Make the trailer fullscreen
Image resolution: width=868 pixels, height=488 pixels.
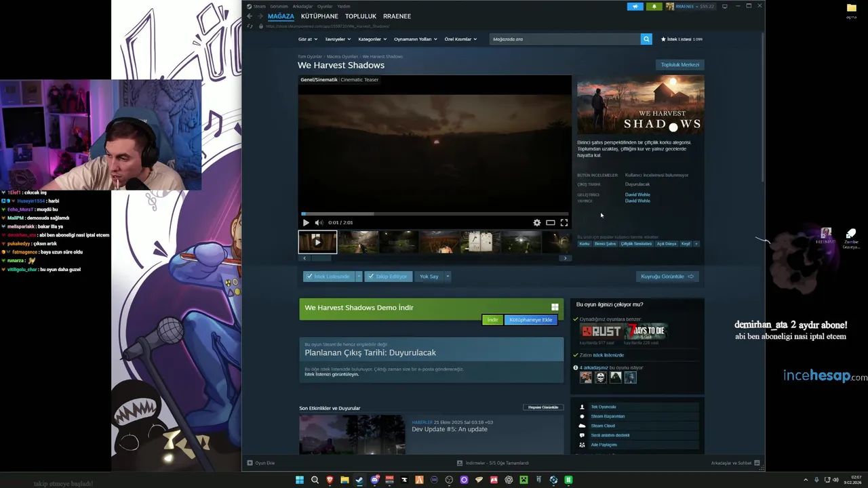pyautogui.click(x=564, y=222)
